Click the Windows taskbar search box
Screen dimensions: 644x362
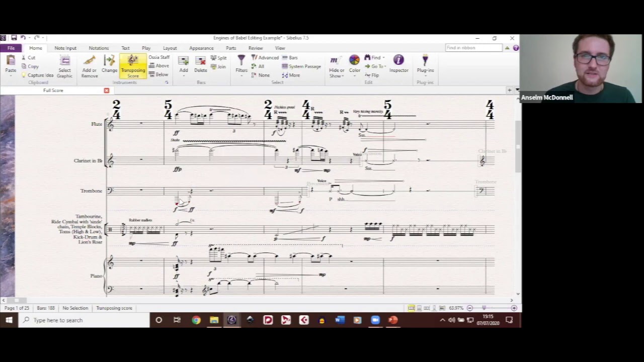[x=84, y=320]
